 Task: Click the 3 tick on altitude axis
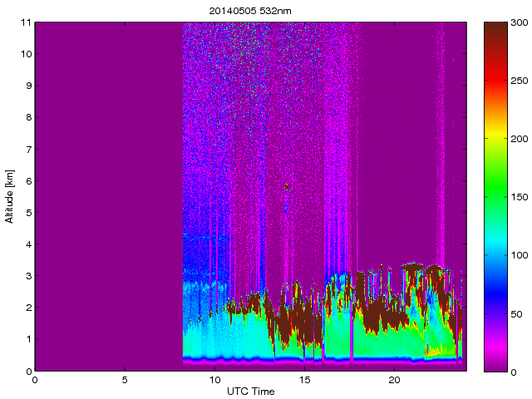pyautogui.click(x=28, y=276)
